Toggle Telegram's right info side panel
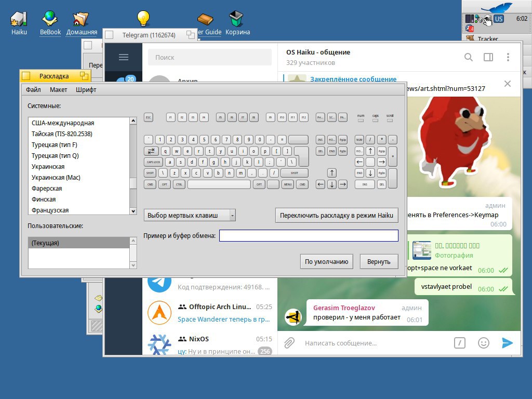532x399 pixels. 488,57
